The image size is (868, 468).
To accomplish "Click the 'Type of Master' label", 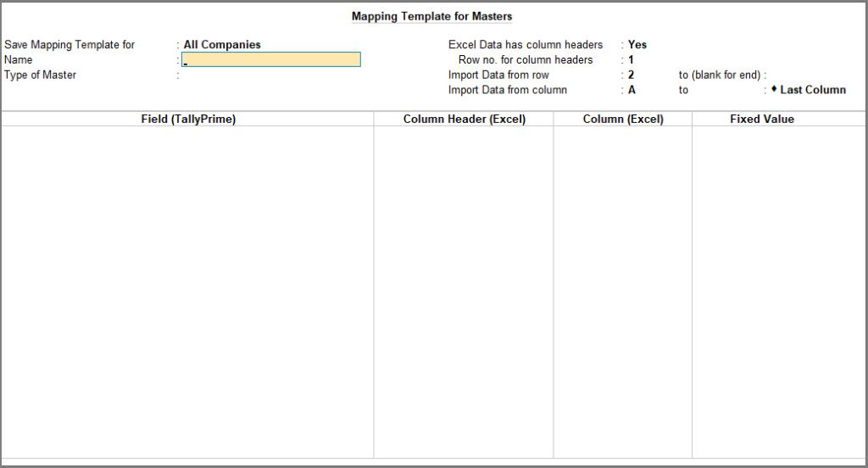I will pyautogui.click(x=41, y=75).
